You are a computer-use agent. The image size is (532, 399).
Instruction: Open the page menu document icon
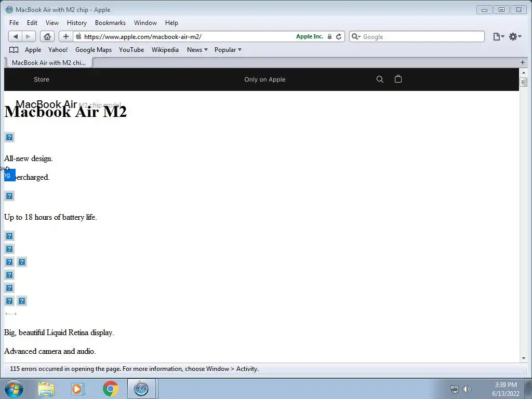tap(498, 37)
